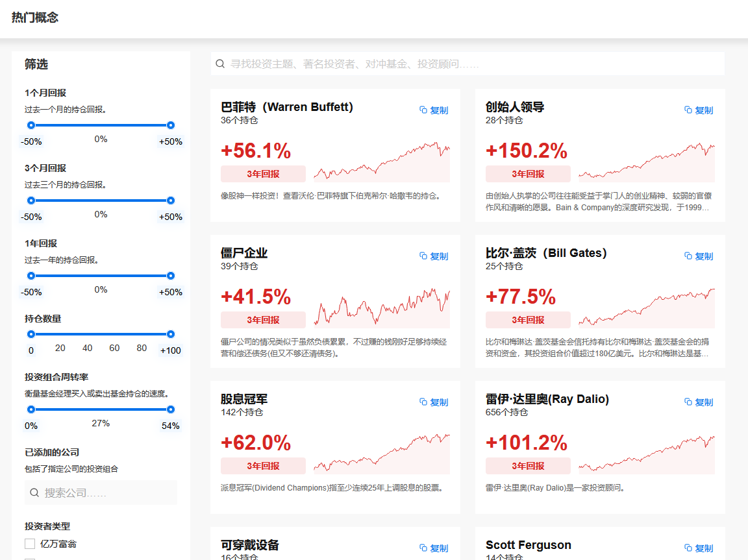Select the left handle of 3个月回报 slider
The width and height of the screenshot is (748, 560).
pos(31,201)
